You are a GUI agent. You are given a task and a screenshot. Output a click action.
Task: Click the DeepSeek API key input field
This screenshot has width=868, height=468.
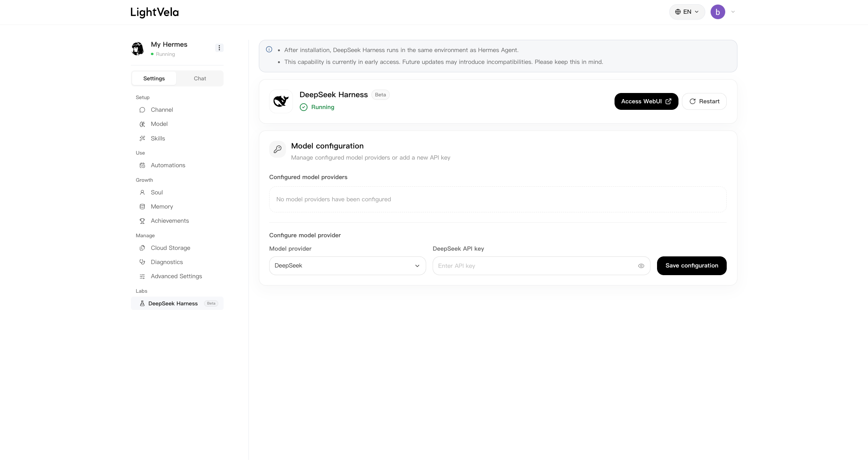[541, 266]
